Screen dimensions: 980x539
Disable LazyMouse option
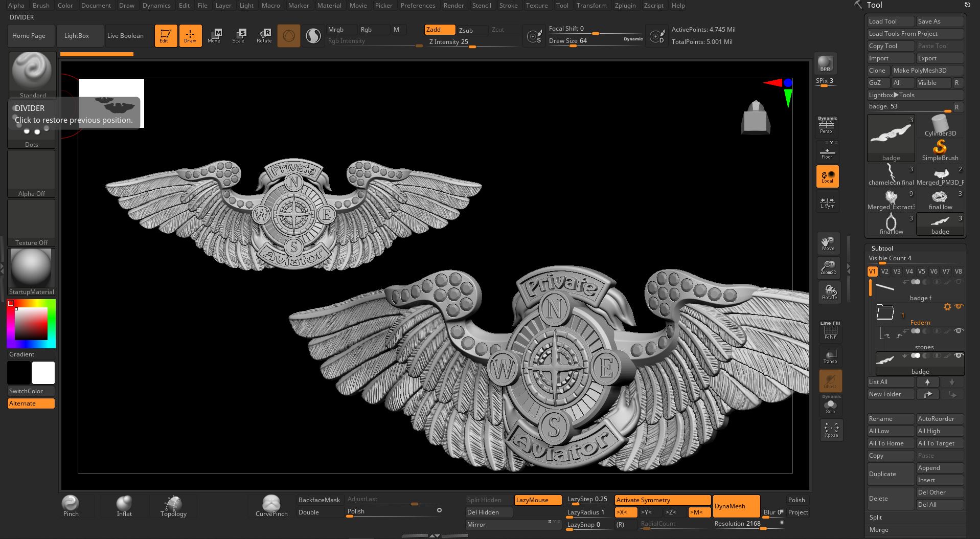click(x=538, y=500)
